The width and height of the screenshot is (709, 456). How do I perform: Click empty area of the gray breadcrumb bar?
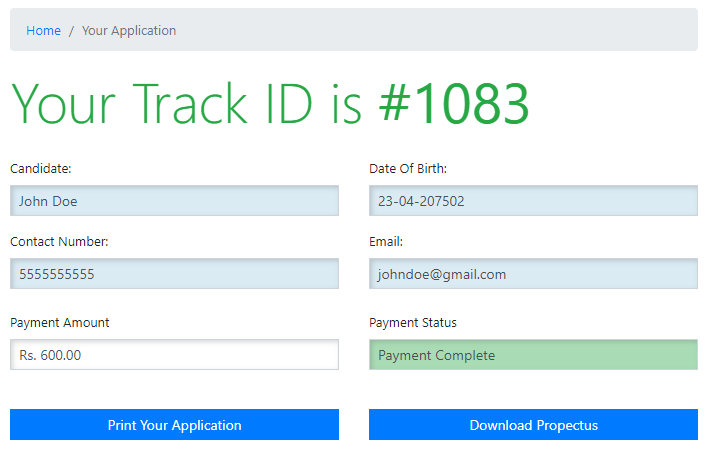pyautogui.click(x=450, y=31)
